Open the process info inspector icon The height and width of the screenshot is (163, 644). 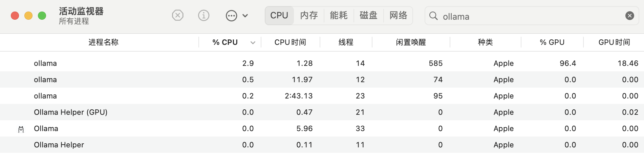coord(203,15)
